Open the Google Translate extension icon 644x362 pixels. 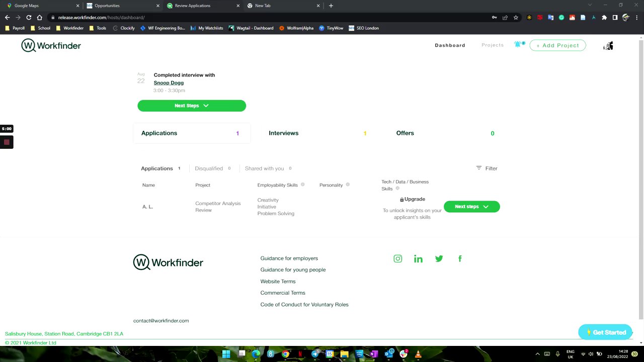[x=551, y=18]
